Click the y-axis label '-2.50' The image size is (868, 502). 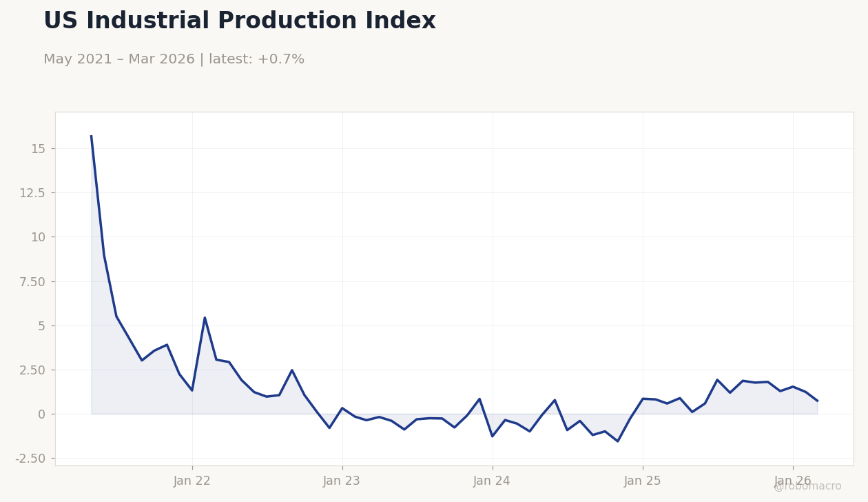click(x=30, y=459)
